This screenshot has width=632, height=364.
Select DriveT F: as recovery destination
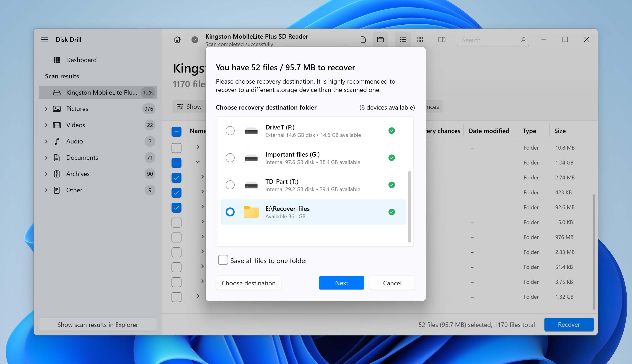pos(230,130)
